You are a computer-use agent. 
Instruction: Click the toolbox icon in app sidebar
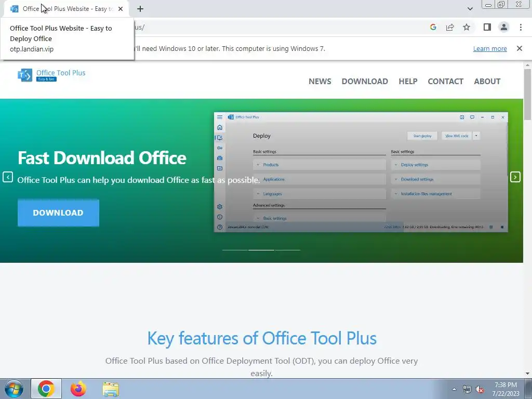pyautogui.click(x=220, y=158)
